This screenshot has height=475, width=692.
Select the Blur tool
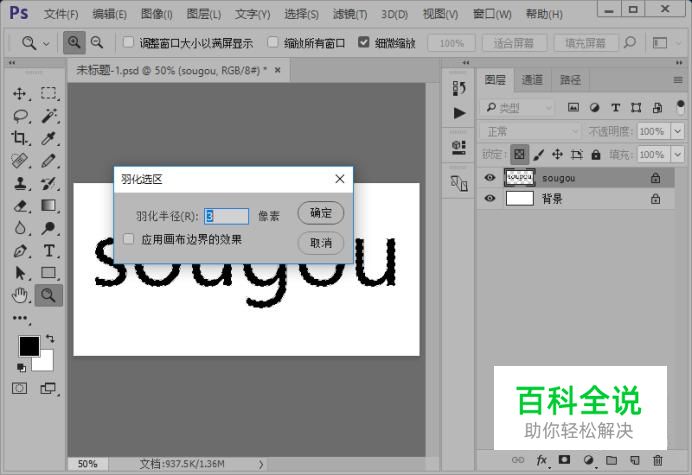tap(19, 228)
